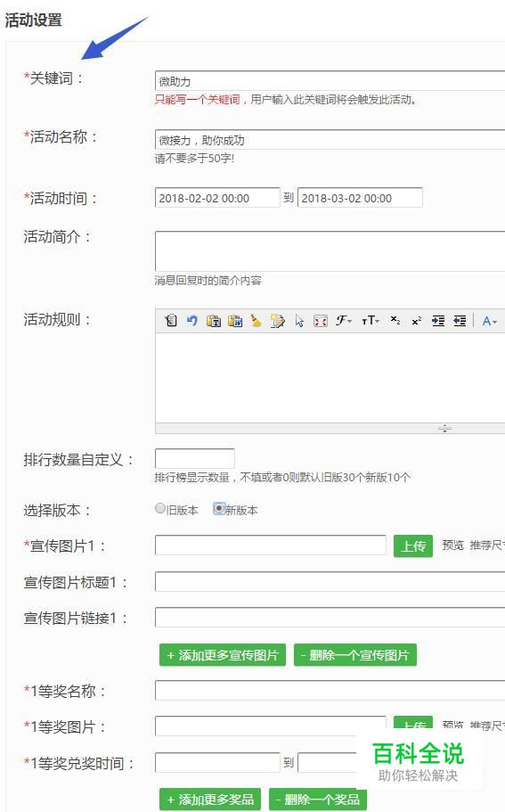Screen dimensions: 505x812
Task: Click the 消息回复时的简介内容 hint text
Action: click(x=208, y=281)
